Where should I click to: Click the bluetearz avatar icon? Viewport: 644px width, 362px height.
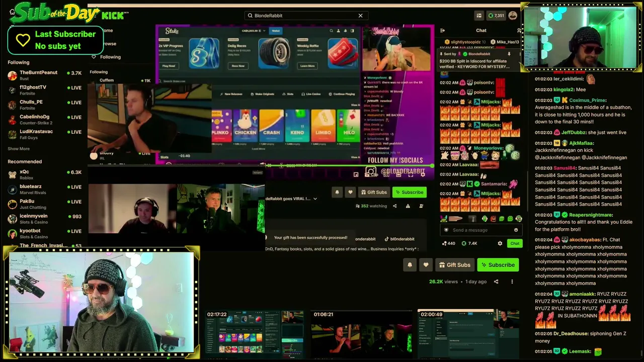[13, 190]
